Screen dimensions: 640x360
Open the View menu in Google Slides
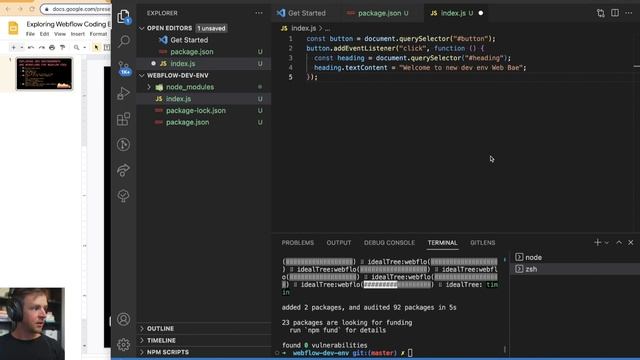(60, 34)
